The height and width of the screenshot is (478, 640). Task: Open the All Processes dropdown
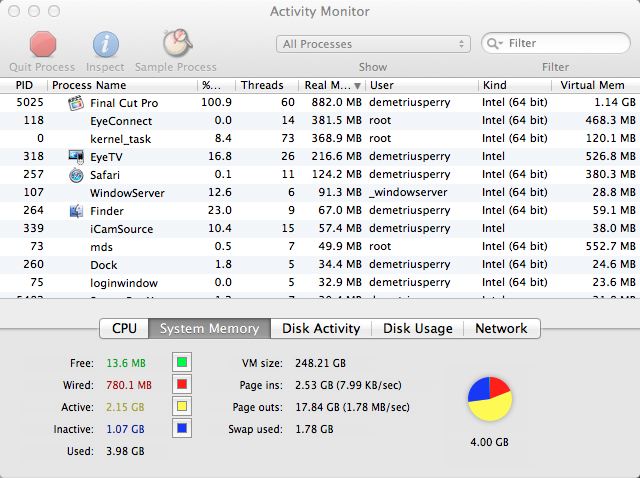click(x=373, y=44)
